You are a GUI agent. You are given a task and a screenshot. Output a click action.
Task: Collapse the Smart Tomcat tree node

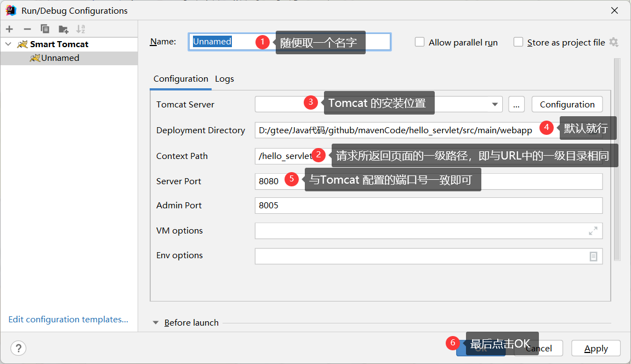pyautogui.click(x=8, y=44)
